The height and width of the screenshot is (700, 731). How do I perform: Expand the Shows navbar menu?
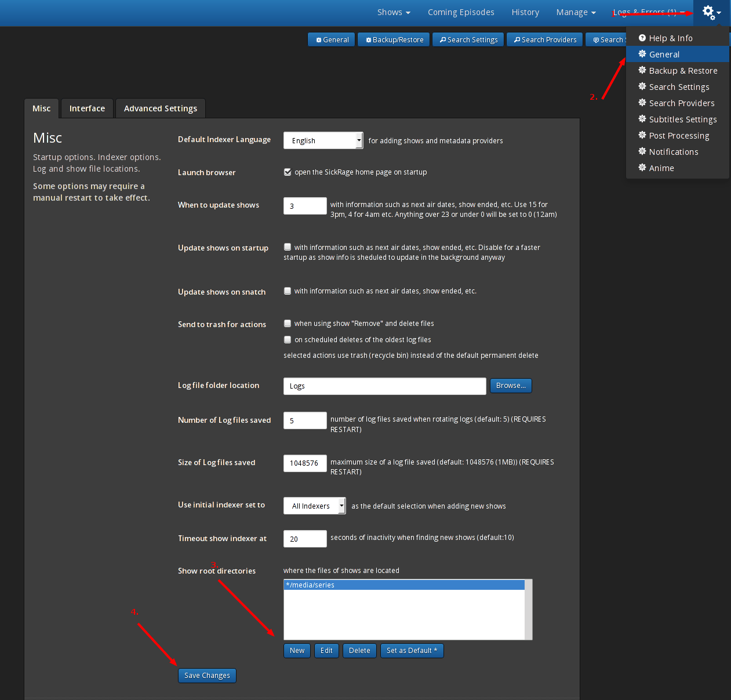coord(394,12)
